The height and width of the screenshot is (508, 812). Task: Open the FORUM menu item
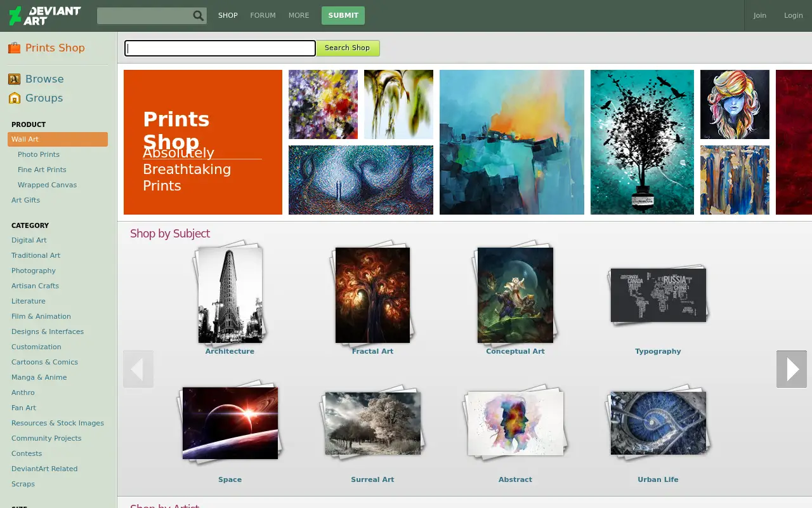pyautogui.click(x=263, y=15)
